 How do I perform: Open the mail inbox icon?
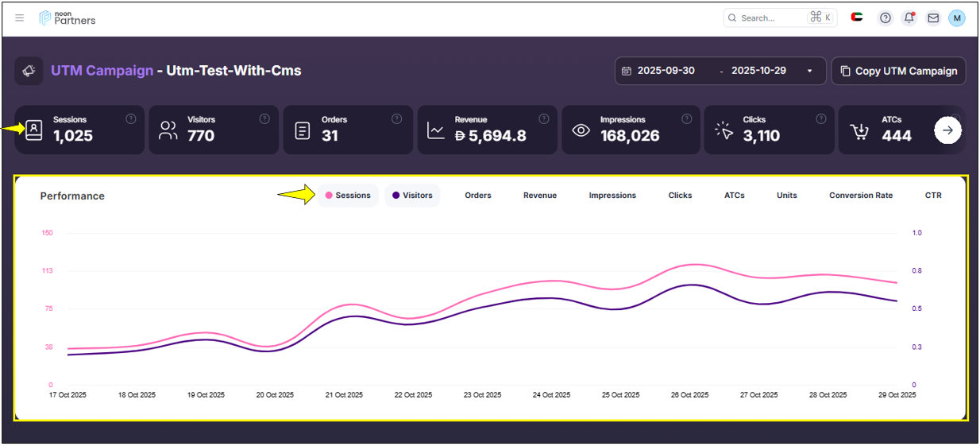(933, 18)
